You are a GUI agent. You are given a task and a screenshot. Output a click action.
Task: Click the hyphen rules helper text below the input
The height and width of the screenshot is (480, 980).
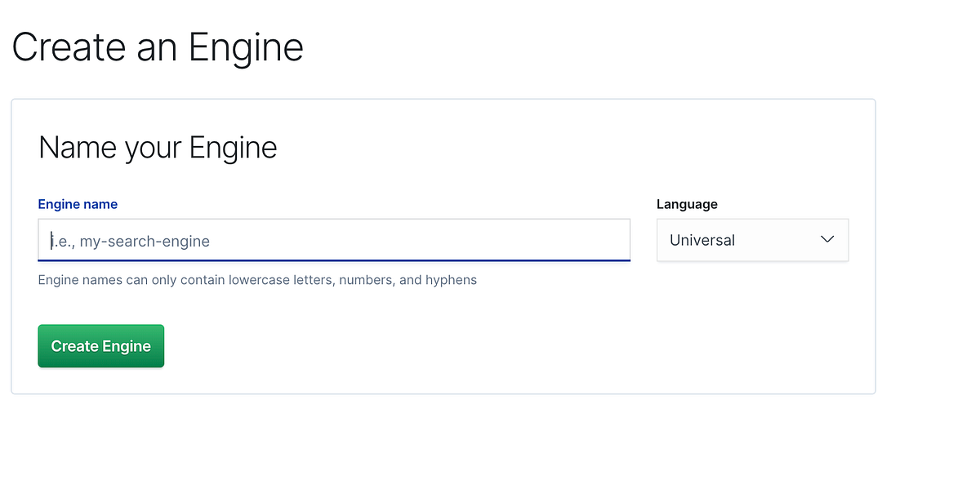[x=256, y=279]
